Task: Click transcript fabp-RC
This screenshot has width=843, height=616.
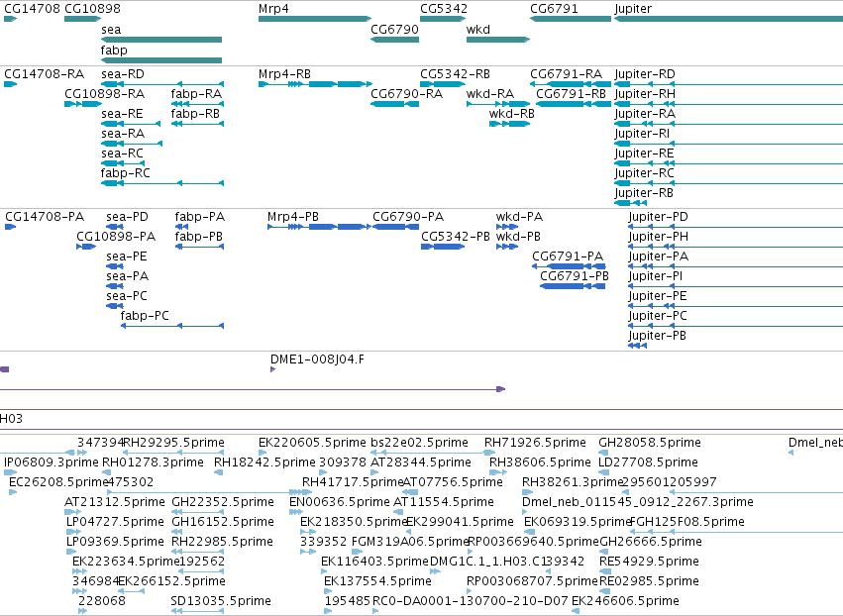Action: pos(162,183)
